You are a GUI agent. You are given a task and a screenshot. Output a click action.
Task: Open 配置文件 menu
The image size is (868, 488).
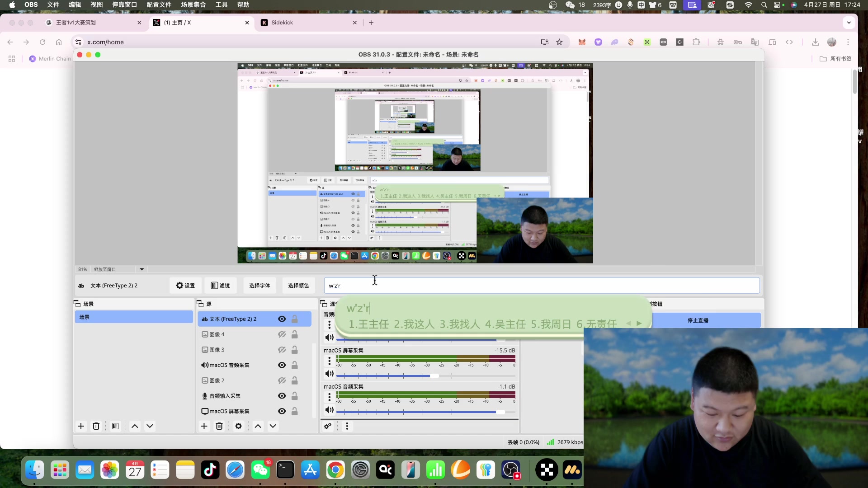click(159, 5)
